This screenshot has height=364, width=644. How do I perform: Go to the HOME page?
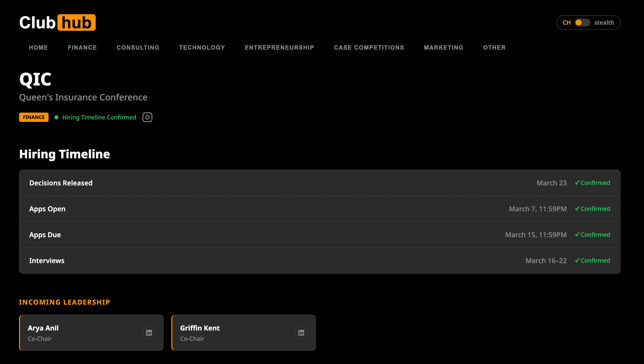pyautogui.click(x=38, y=48)
